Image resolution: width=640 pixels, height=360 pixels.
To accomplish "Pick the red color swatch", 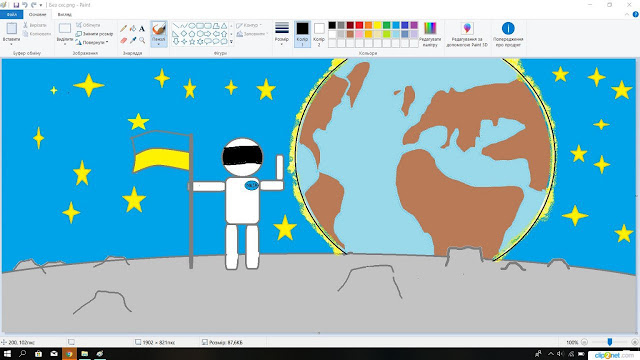I will 359,25.
